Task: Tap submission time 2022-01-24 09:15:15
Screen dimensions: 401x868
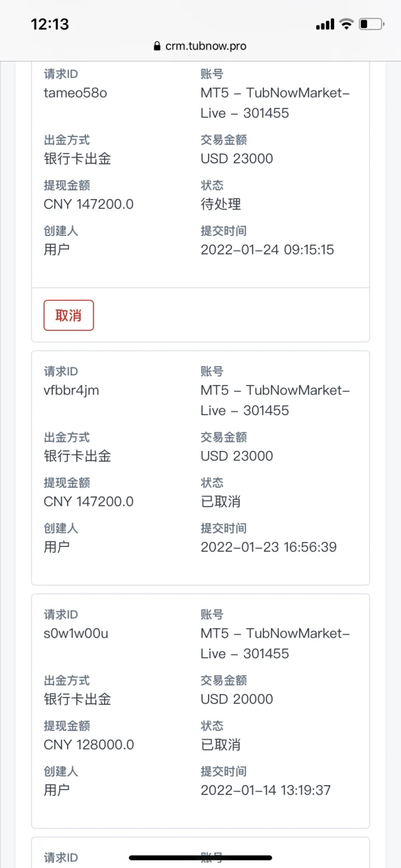Action: pos(267,250)
